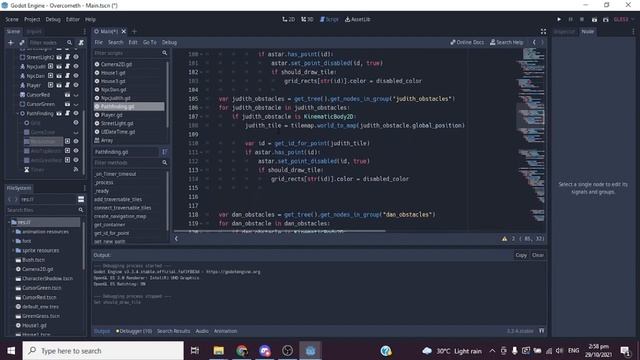Screen dimensions: 640x360
Task: Open the Project menu
Action: click(32, 19)
